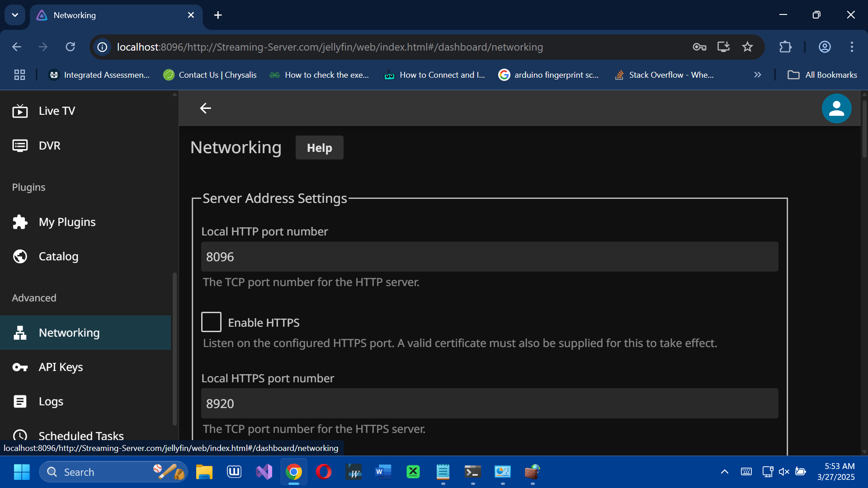Click the Local HTTP port number field
The image size is (868, 488).
pyautogui.click(x=489, y=257)
